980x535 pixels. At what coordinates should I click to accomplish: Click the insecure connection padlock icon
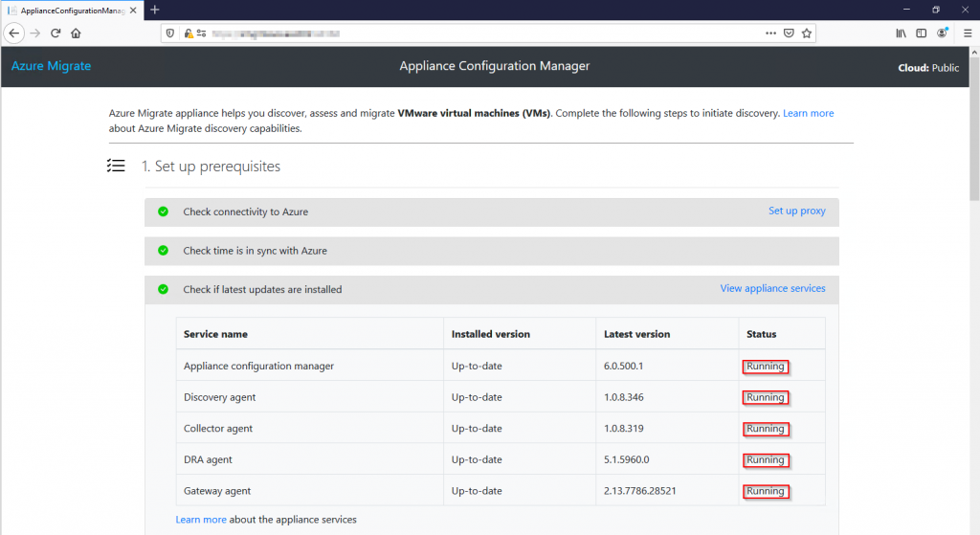(189, 33)
